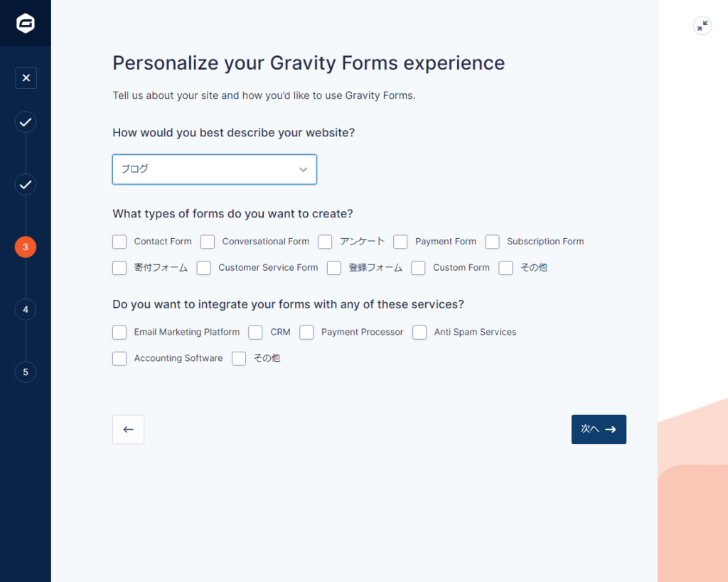Go back using the left arrow button
Viewport: 728px width, 582px height.
pos(128,429)
